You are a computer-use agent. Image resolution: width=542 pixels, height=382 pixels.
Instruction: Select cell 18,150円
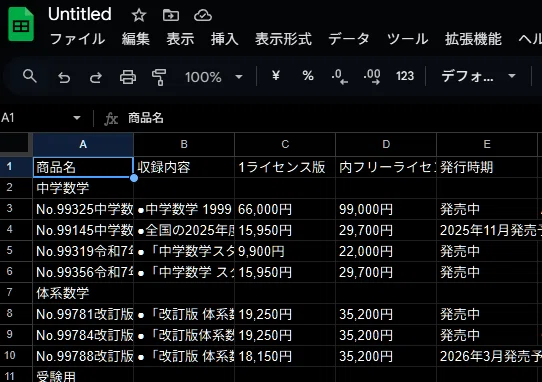point(285,356)
